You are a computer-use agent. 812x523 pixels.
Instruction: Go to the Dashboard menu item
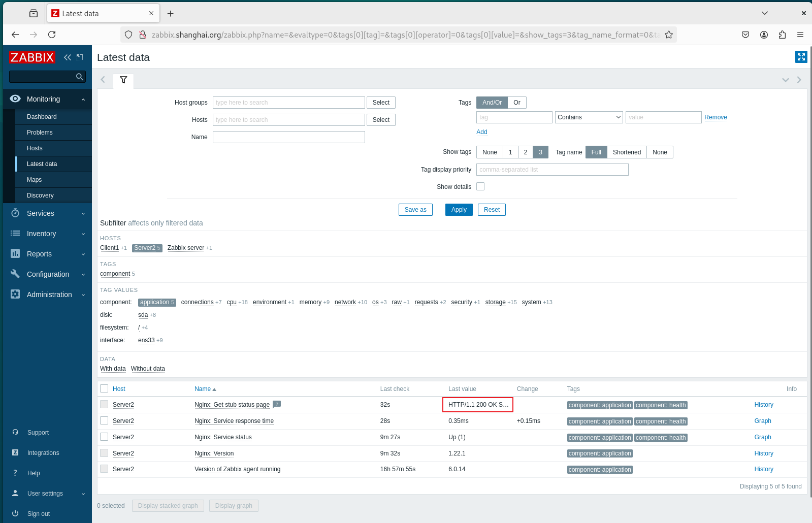(42, 117)
